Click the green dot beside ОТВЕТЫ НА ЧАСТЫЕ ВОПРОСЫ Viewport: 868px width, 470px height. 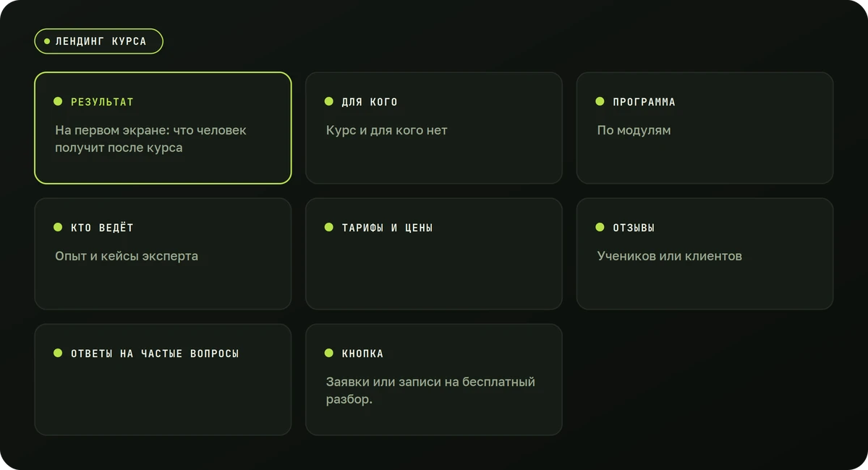coord(58,353)
